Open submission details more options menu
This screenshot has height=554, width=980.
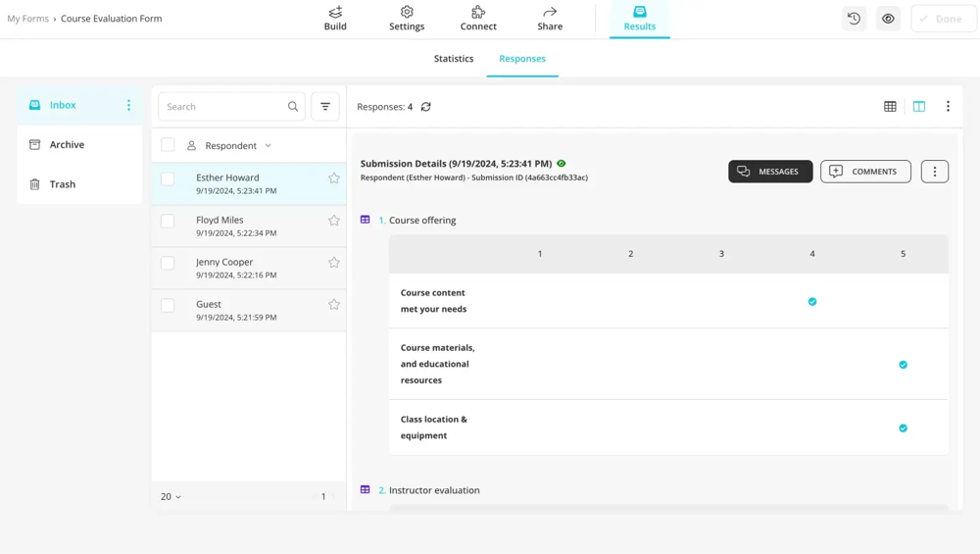[934, 172]
